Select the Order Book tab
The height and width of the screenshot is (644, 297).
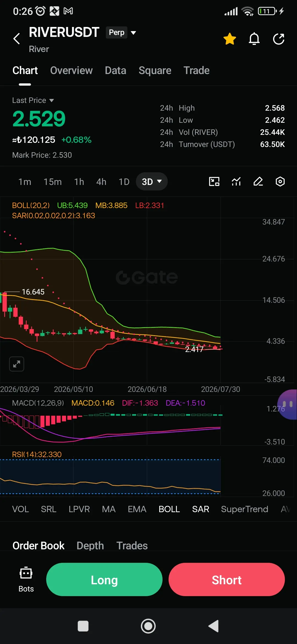(x=38, y=545)
